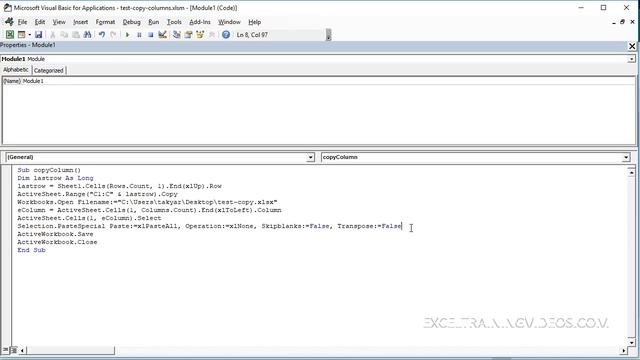
Task: Click the code scrollbar up arrow
Action: click(631, 172)
